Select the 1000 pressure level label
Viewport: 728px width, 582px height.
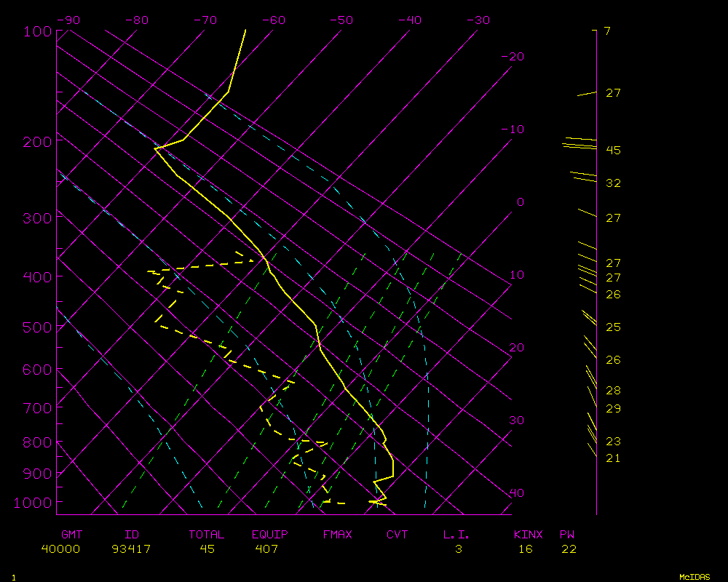pyautogui.click(x=30, y=503)
